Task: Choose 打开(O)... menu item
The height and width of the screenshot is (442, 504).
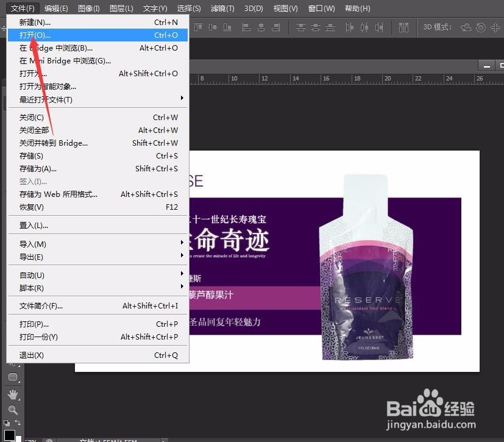Action: click(x=98, y=35)
